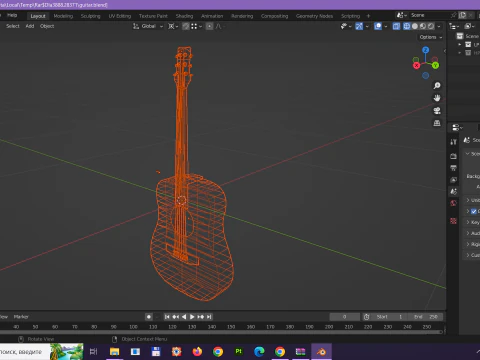Screen dimensions: 480x360
Task: Open the Modeling workspace tab
Action: [x=63, y=16]
